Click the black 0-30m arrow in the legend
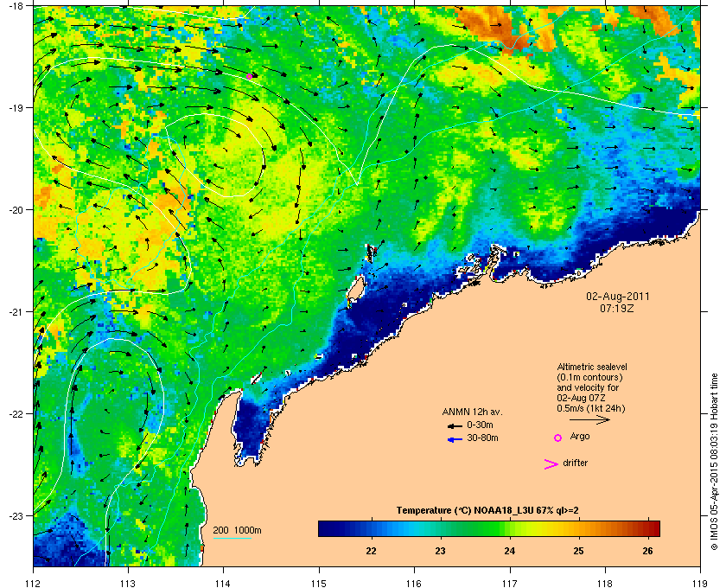 click(455, 425)
